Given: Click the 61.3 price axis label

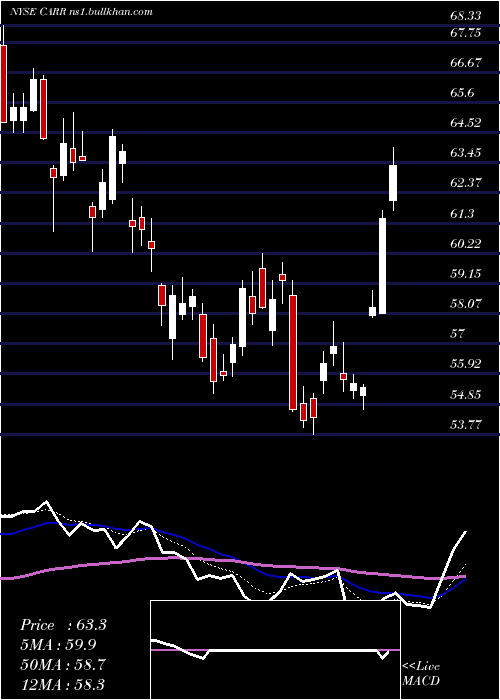Looking at the screenshot, I should coord(462,214).
